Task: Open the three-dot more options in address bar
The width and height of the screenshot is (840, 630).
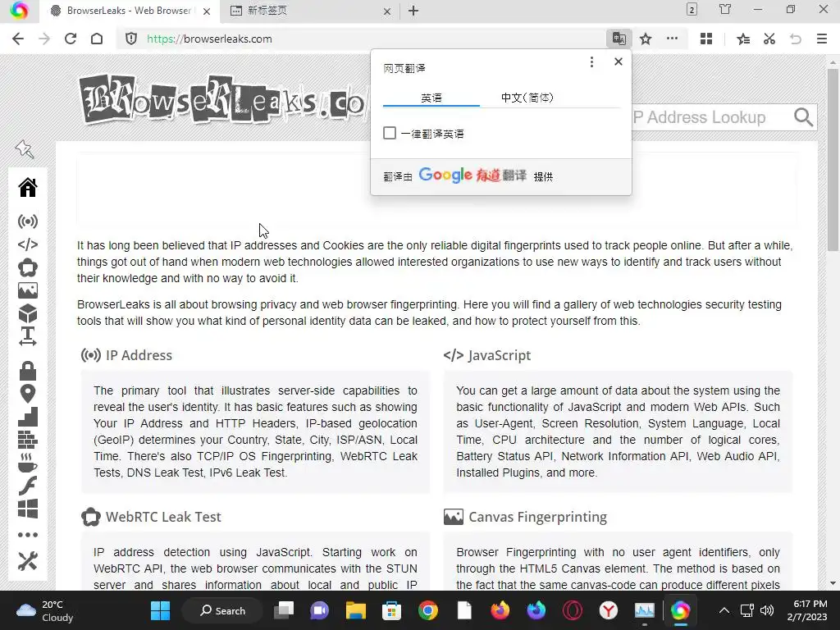Action: [x=672, y=39]
